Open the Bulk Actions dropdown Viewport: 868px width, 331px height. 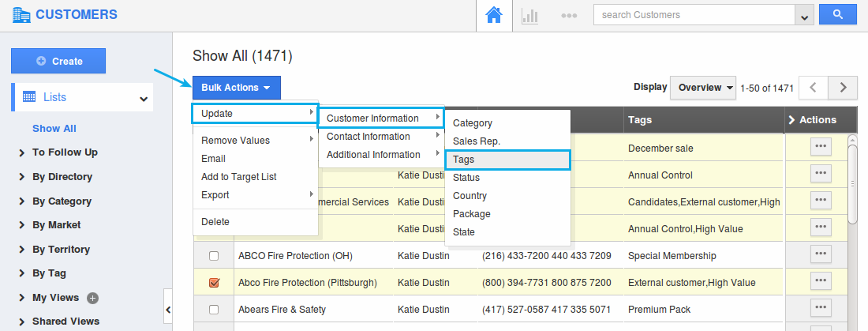click(x=236, y=88)
